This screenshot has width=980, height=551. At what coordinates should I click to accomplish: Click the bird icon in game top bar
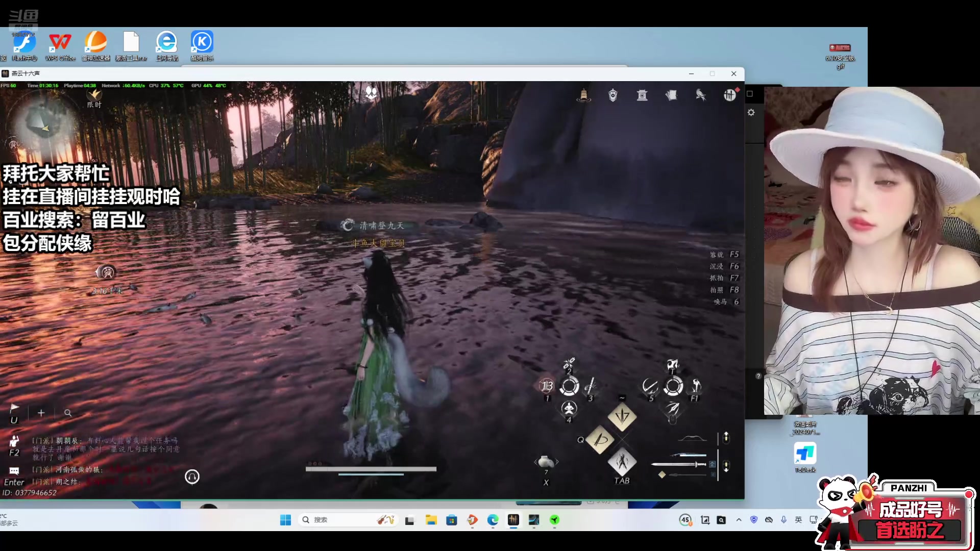coord(701,95)
